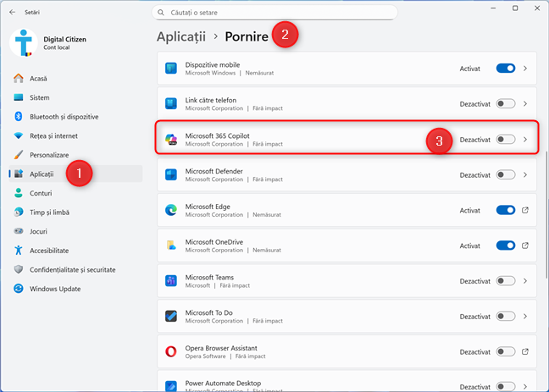
Task: Open Timp și limbă settings
Action: pos(75,213)
